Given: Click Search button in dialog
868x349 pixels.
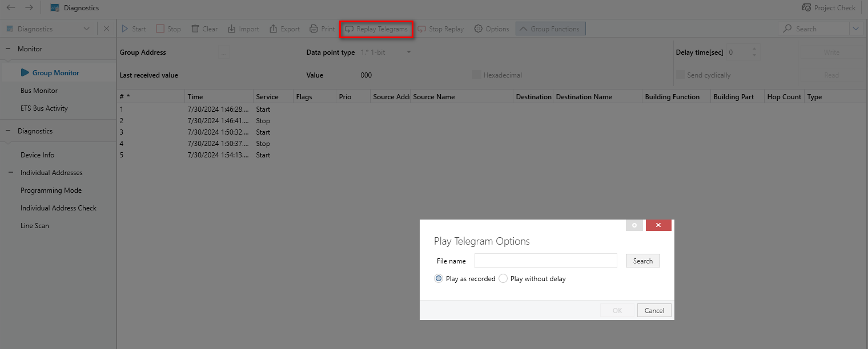Looking at the screenshot, I should [642, 261].
